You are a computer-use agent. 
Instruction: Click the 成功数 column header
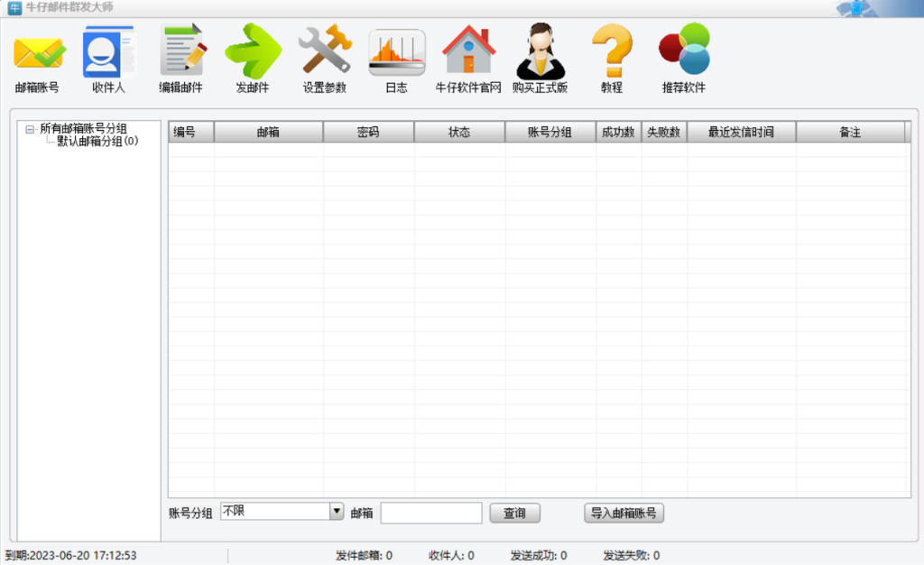(618, 133)
